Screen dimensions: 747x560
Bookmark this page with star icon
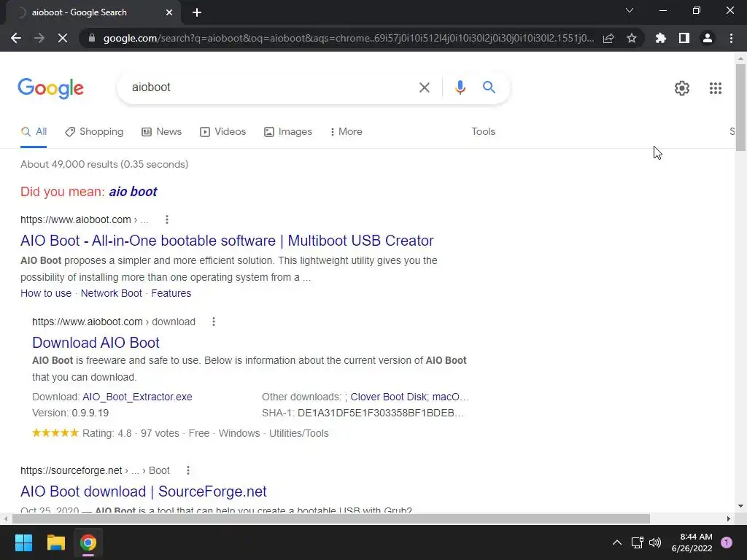(632, 38)
